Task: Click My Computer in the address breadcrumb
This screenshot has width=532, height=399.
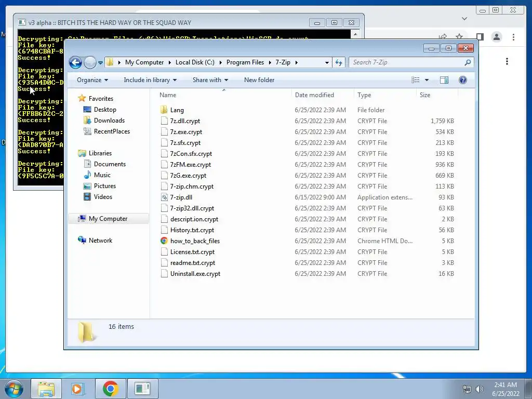Action: click(x=144, y=62)
